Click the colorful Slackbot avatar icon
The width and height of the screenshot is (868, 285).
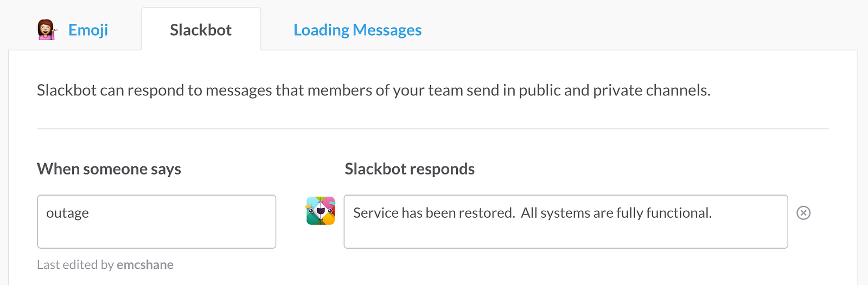(x=320, y=211)
